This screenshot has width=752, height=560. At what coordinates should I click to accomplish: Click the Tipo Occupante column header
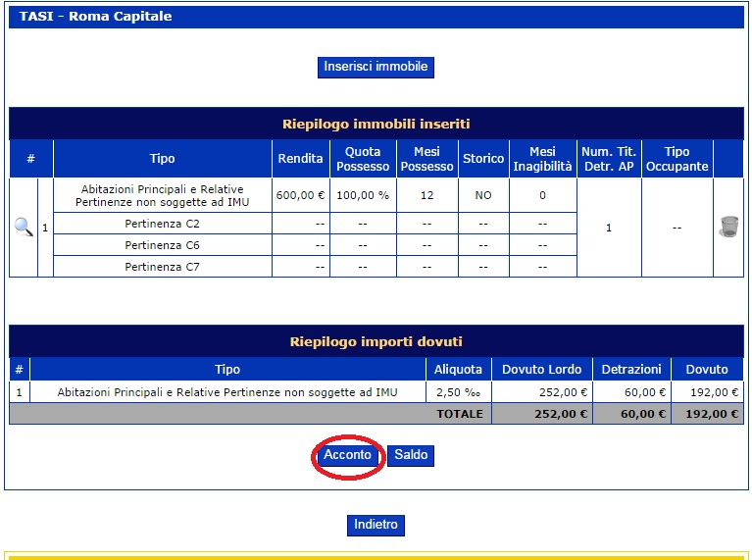(x=677, y=159)
